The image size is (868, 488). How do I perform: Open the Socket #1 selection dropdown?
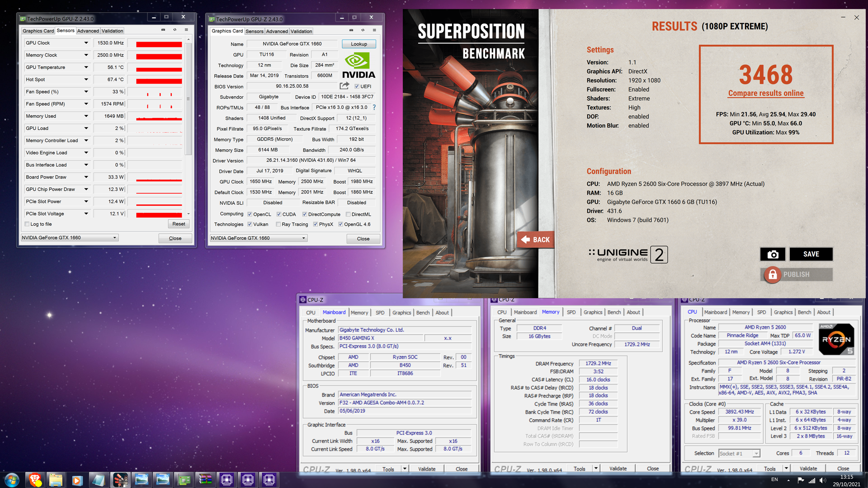(x=739, y=453)
